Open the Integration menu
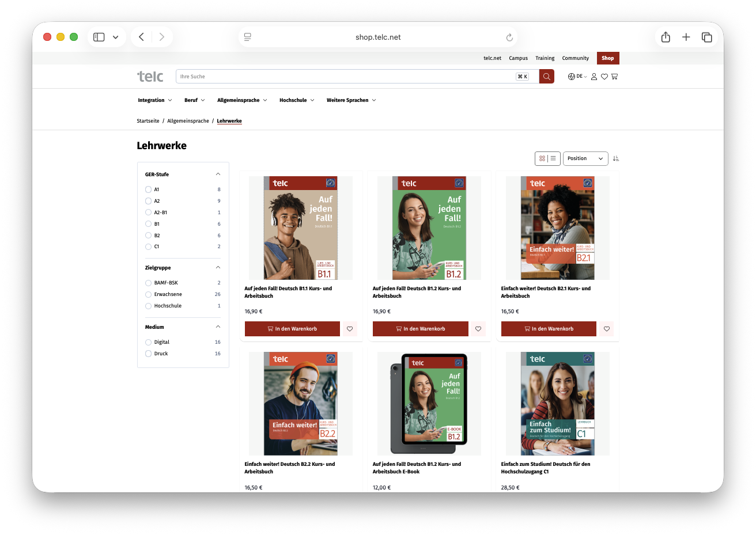Image resolution: width=756 pixels, height=535 pixels. tap(155, 100)
